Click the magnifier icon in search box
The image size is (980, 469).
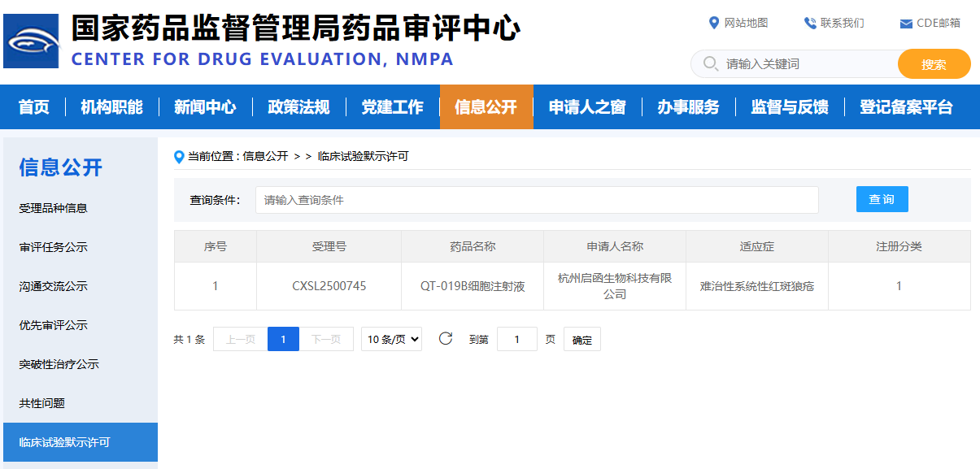click(710, 63)
